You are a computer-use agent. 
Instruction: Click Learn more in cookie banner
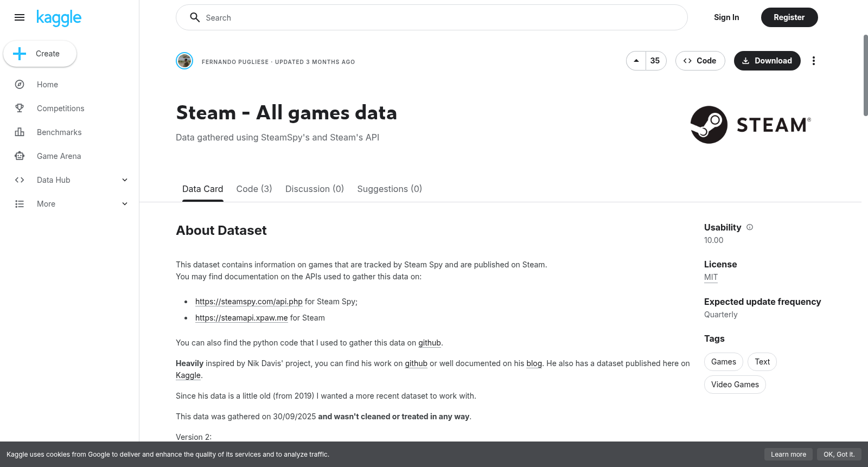click(x=788, y=455)
